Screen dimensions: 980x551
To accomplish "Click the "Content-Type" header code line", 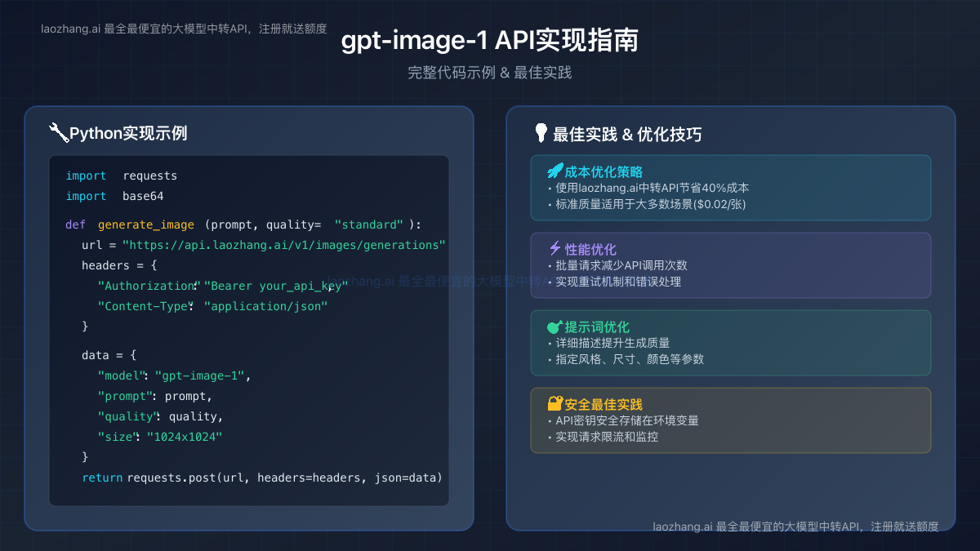I will pyautogui.click(x=212, y=306).
